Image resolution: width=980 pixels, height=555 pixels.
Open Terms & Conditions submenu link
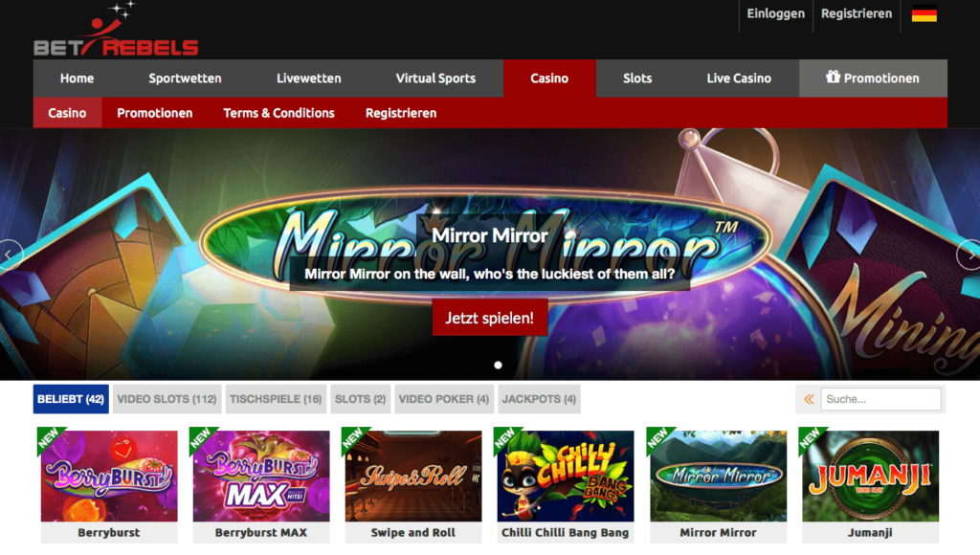[278, 113]
